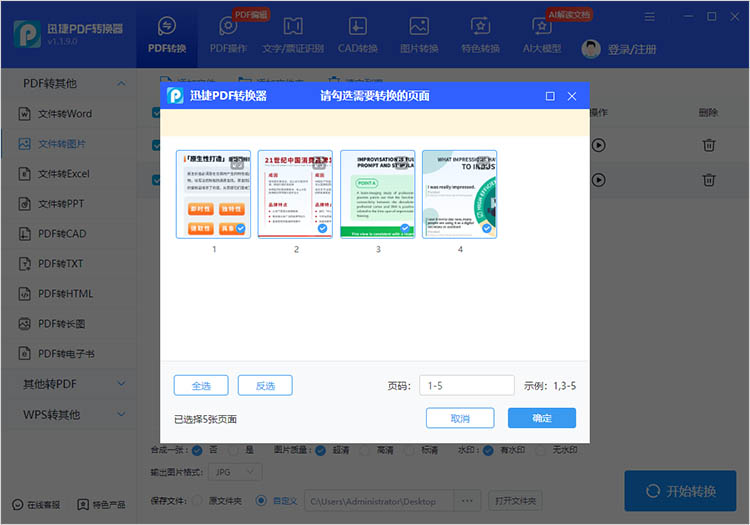Select 有水印 watermark option
This screenshot has width=750, height=525.
coord(488,450)
